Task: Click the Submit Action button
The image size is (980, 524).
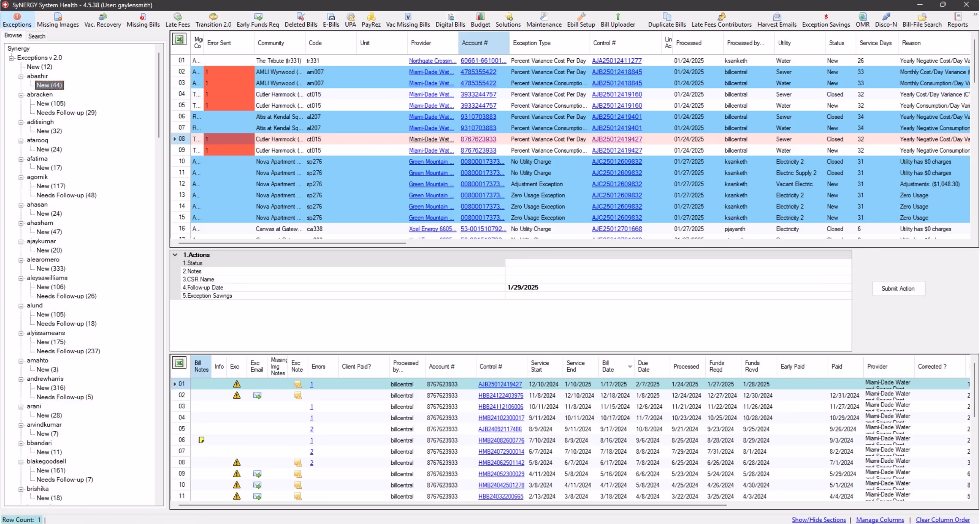Action: [898, 289]
